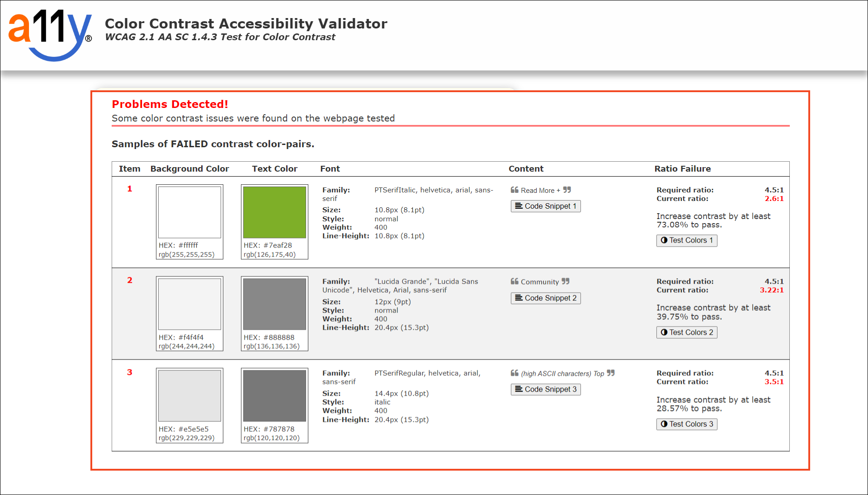Image resolution: width=868 pixels, height=495 pixels.
Task: Click the #787878 dark gray swatch
Action: [x=274, y=396]
